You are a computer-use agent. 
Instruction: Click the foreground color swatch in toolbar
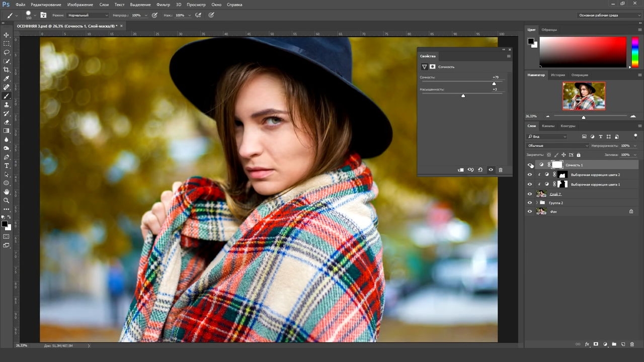(x=5, y=224)
